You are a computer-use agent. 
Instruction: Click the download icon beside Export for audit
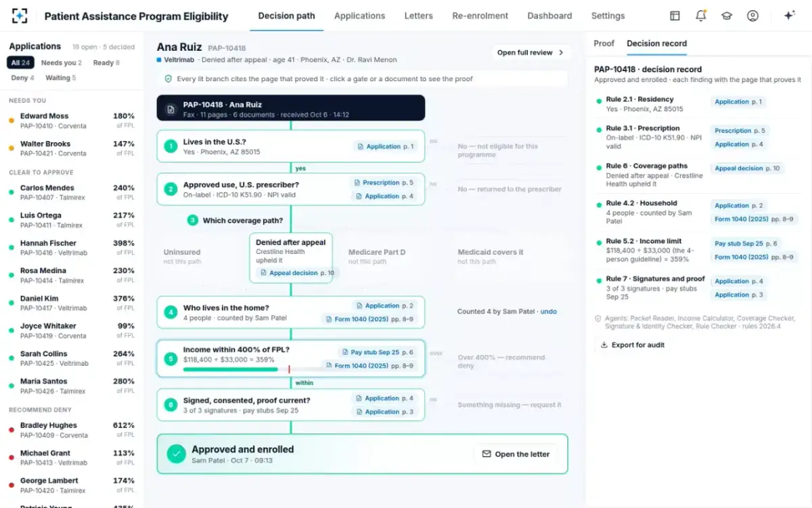[604, 345]
